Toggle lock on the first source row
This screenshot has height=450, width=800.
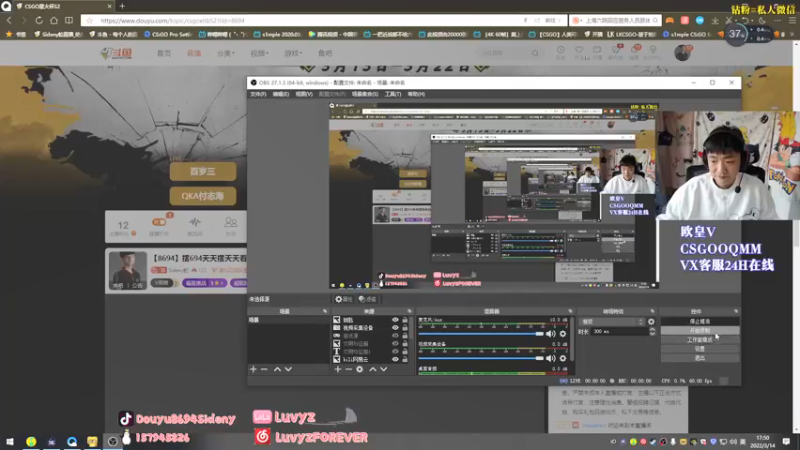[405, 320]
